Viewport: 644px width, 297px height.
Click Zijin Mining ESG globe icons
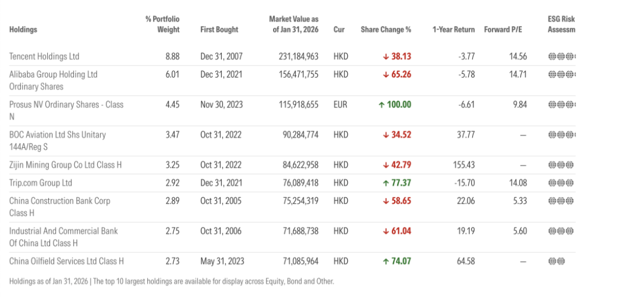click(x=561, y=165)
